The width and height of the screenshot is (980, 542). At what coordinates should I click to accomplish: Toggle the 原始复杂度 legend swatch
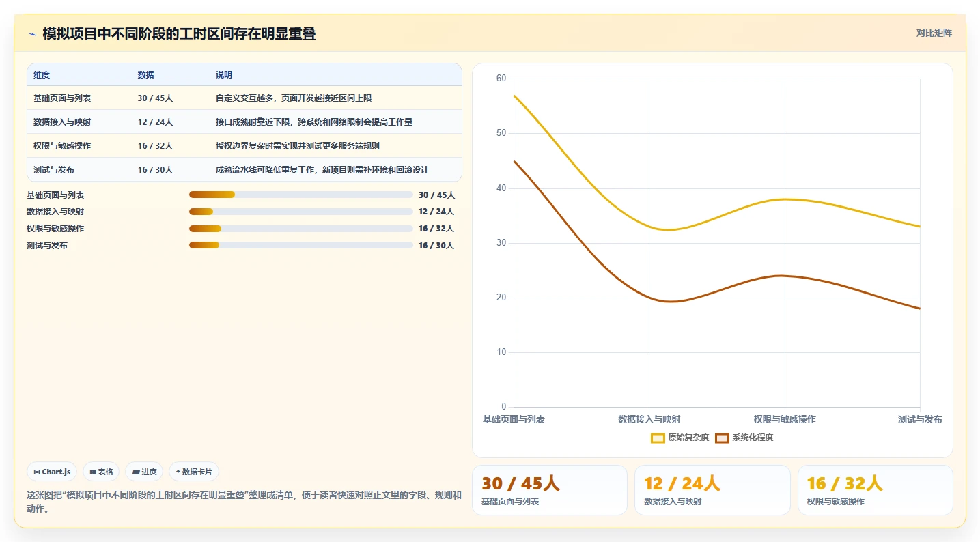[658, 438]
